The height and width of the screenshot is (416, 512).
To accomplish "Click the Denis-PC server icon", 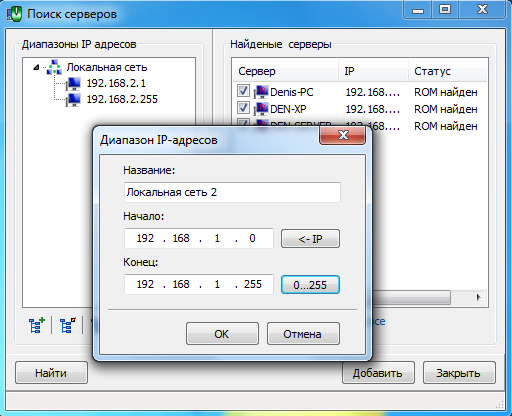I will tap(261, 92).
